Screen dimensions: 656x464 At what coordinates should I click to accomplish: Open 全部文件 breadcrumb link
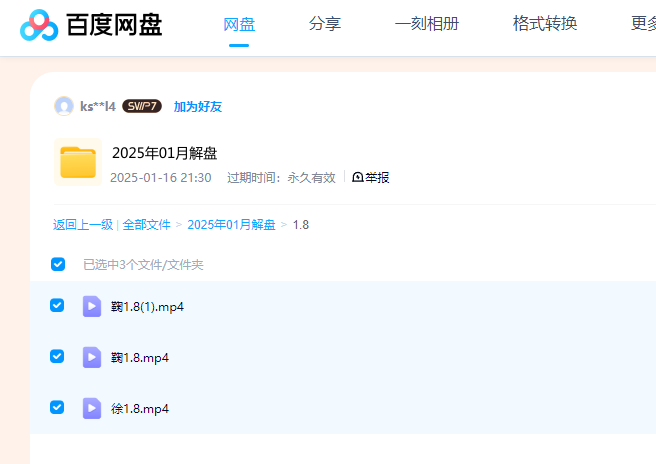coord(146,225)
